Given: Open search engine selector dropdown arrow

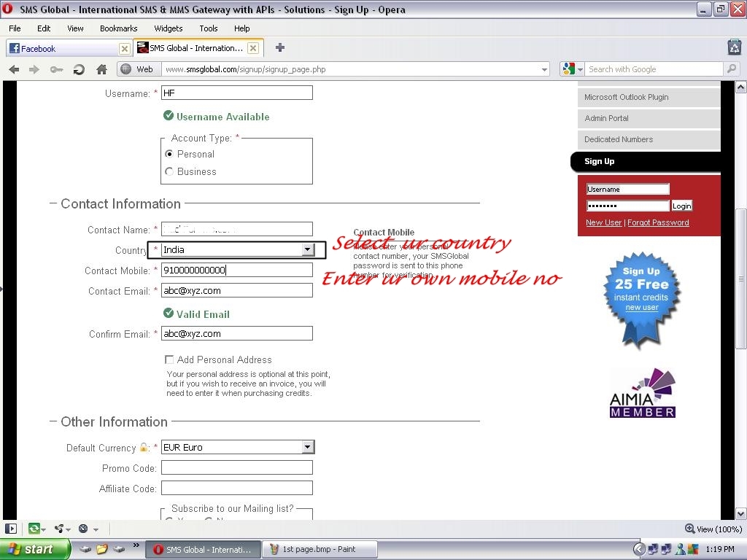Looking at the screenshot, I should pos(580,69).
